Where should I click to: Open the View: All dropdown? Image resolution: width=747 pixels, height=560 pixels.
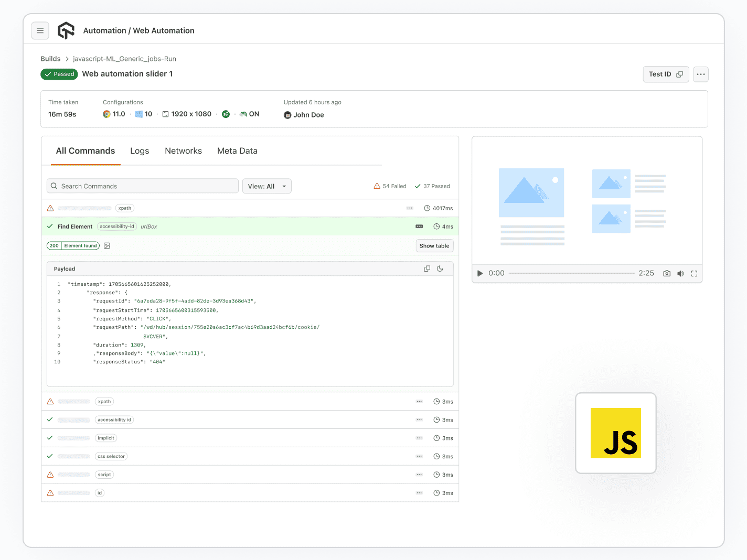click(x=267, y=186)
